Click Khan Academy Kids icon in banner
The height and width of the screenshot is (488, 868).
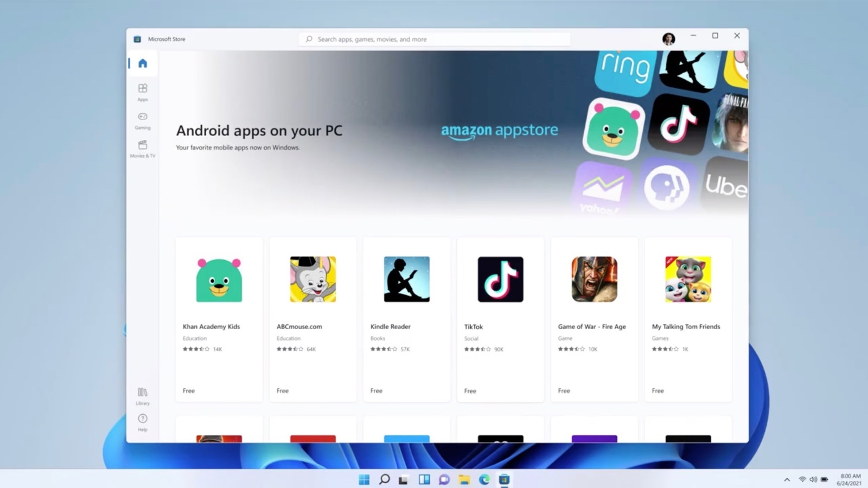613,130
